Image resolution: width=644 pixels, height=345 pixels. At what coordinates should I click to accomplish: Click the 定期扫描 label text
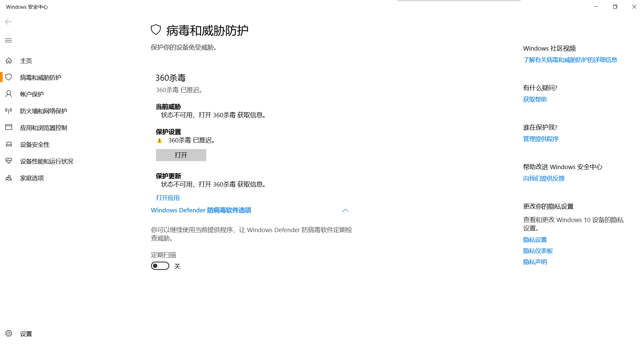tap(164, 255)
